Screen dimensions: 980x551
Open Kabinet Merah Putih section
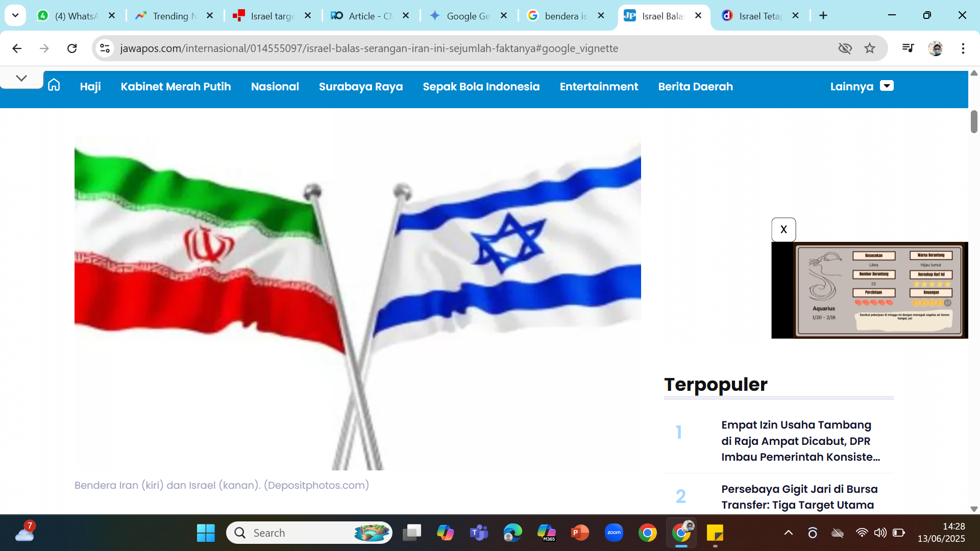tap(176, 86)
